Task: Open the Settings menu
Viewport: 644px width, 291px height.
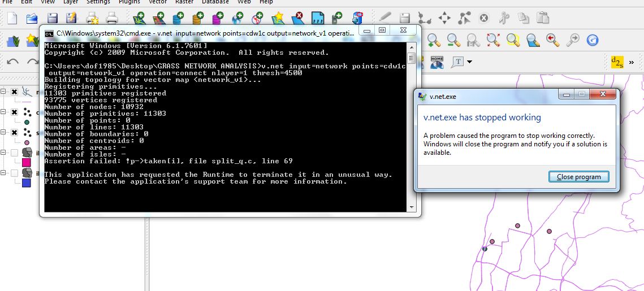Action: [x=98, y=2]
